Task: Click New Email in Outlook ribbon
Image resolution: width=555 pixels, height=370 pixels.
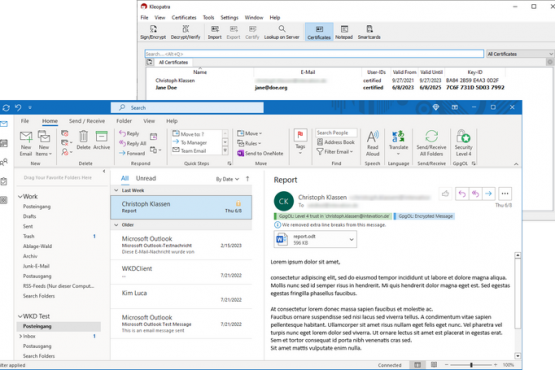Action: (26, 143)
